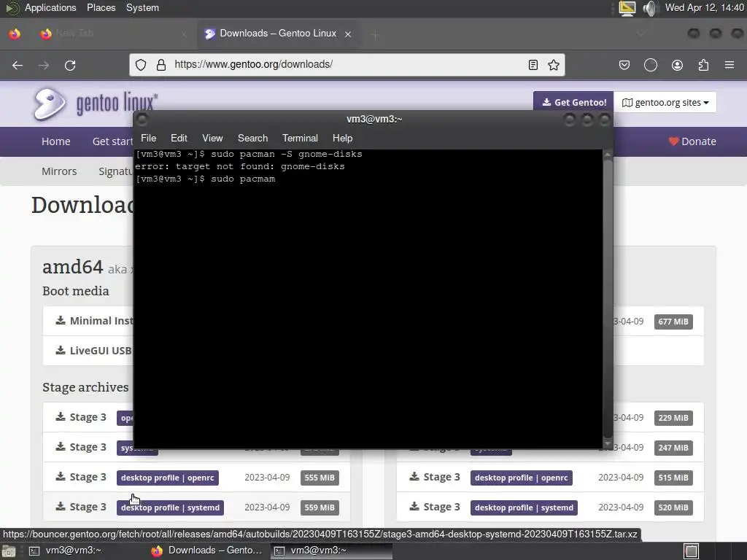Bookmark this page with the star icon

click(x=553, y=65)
